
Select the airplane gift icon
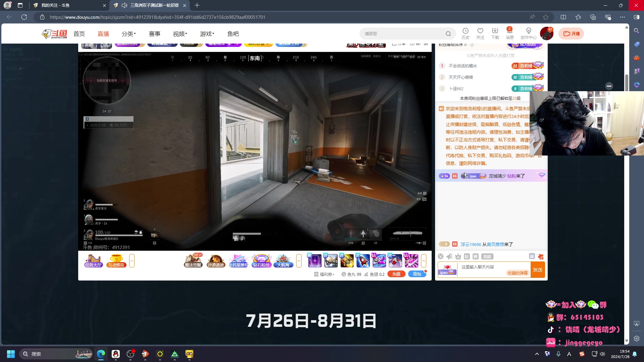coord(395,260)
